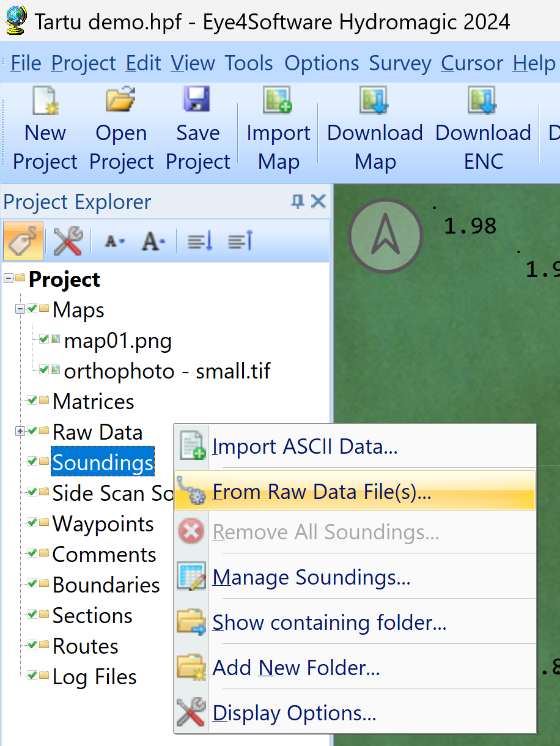
Task: Decrease font size with small A icon
Action: [114, 242]
